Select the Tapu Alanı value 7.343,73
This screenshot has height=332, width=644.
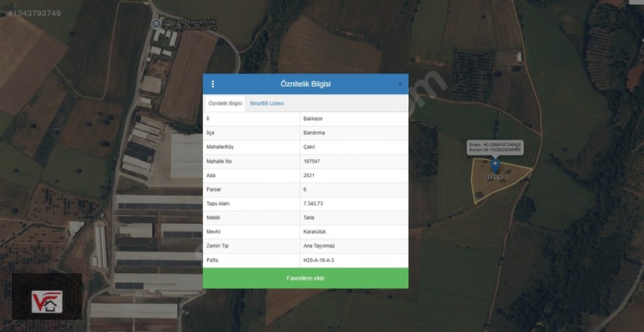click(313, 204)
